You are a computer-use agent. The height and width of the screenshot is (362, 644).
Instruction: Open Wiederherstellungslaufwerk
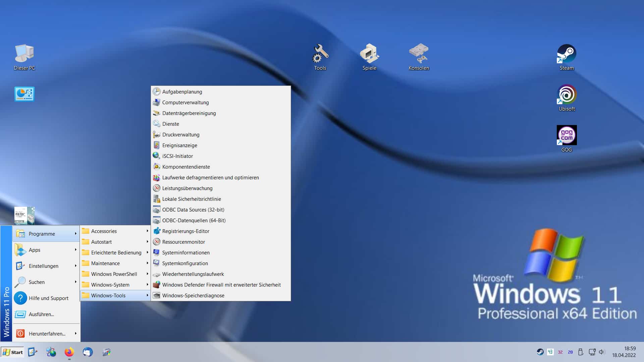(221, 274)
